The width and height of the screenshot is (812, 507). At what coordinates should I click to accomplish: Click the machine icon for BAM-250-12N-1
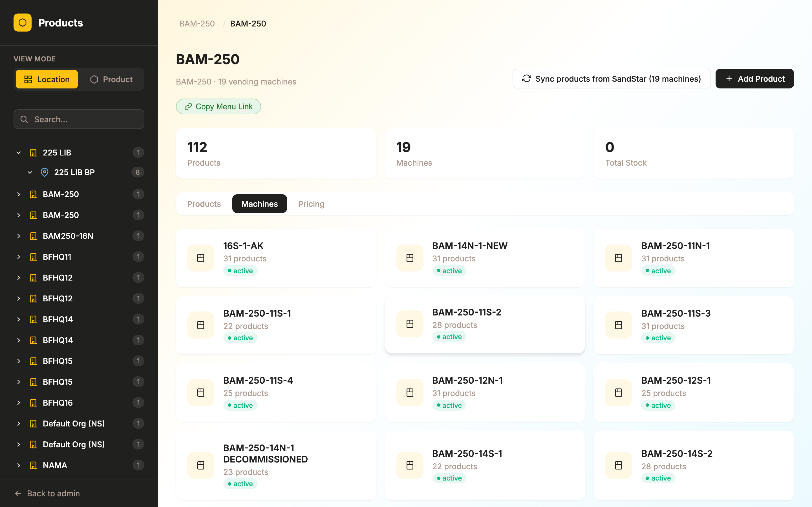point(410,393)
